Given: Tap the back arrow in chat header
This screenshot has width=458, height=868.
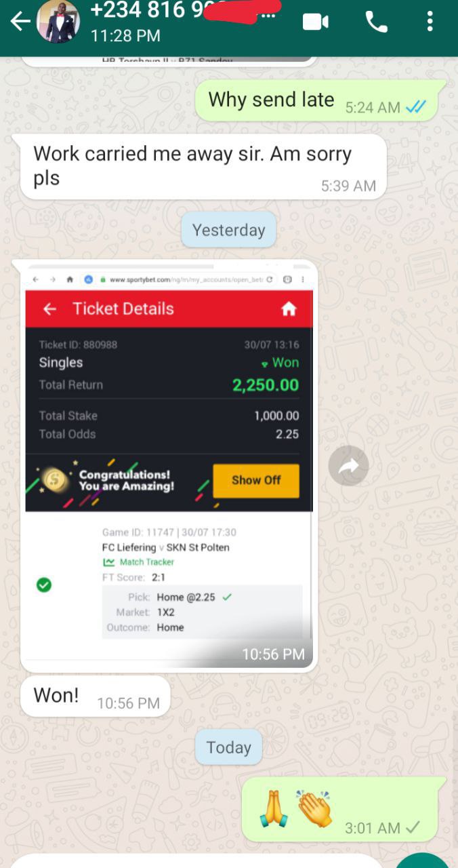Looking at the screenshot, I should (20, 22).
